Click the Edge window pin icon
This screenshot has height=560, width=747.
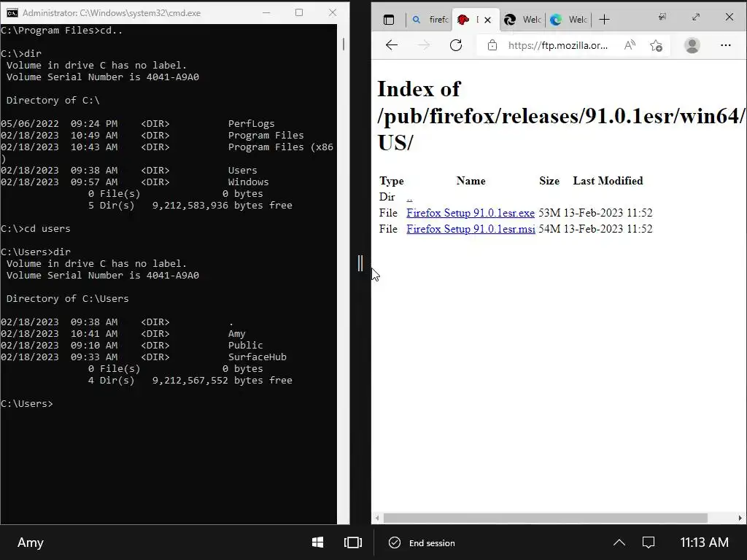click(662, 17)
